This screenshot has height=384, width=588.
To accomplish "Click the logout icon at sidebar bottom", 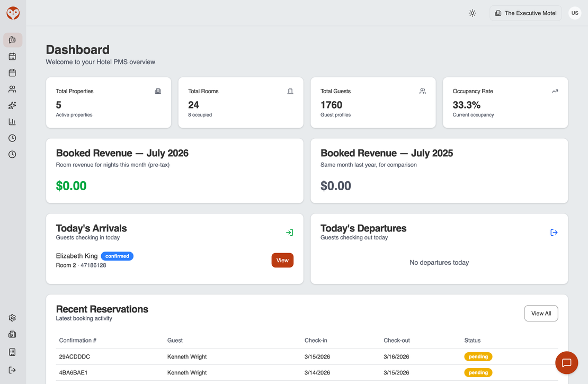I will coord(12,370).
